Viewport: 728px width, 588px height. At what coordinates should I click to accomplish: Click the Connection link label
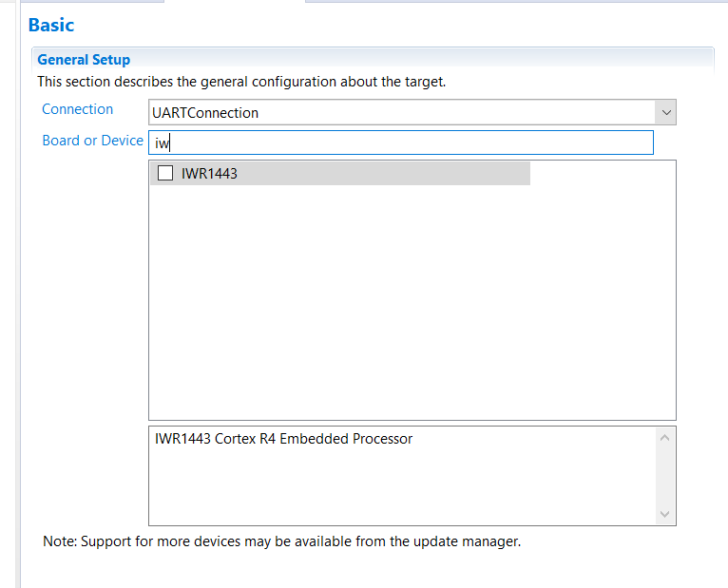[77, 109]
